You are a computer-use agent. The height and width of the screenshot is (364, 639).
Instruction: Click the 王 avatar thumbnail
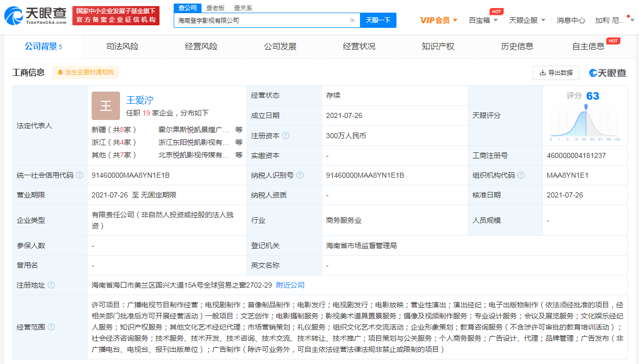[x=106, y=106]
